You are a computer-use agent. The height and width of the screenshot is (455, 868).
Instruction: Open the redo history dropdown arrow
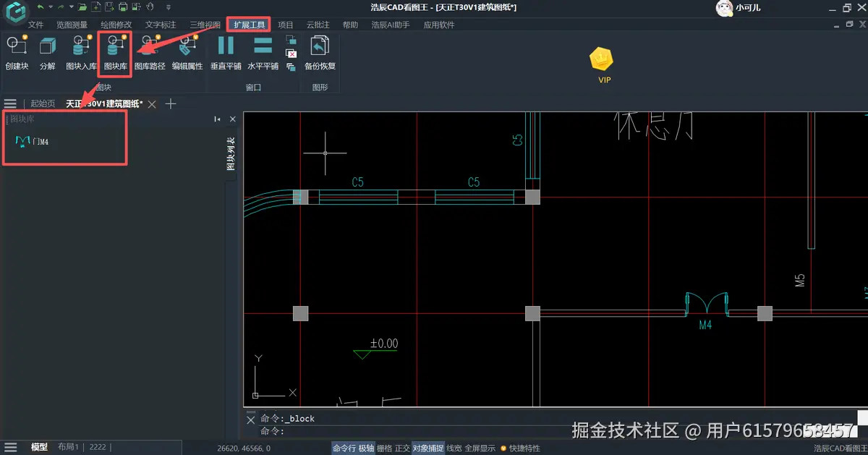72,7
